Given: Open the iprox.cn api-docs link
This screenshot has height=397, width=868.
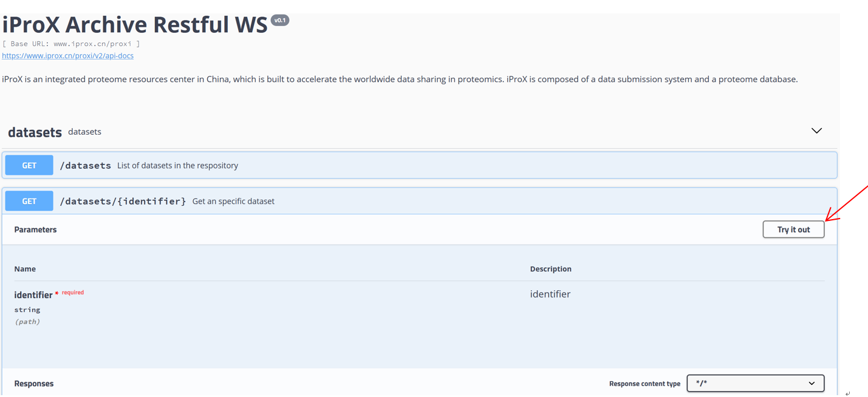Looking at the screenshot, I should (67, 55).
